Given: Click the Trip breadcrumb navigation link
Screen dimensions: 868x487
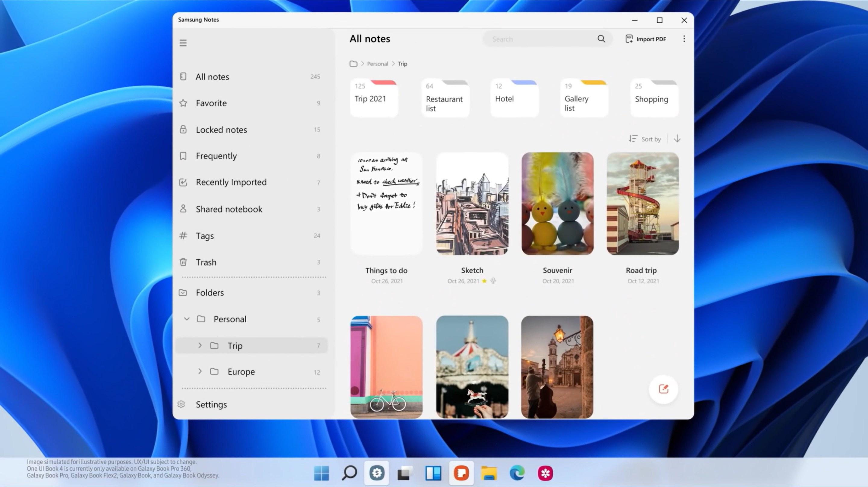Looking at the screenshot, I should pyautogui.click(x=402, y=64).
